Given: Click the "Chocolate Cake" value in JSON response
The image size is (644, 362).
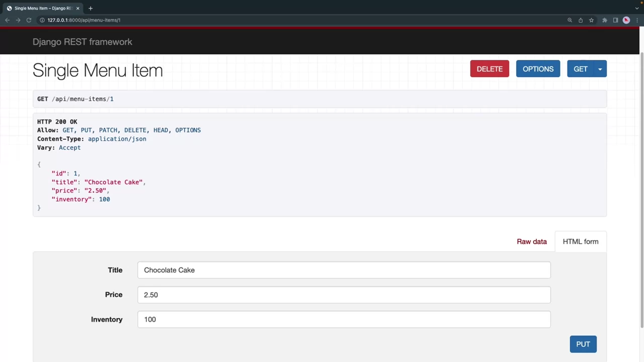Looking at the screenshot, I should tap(114, 182).
